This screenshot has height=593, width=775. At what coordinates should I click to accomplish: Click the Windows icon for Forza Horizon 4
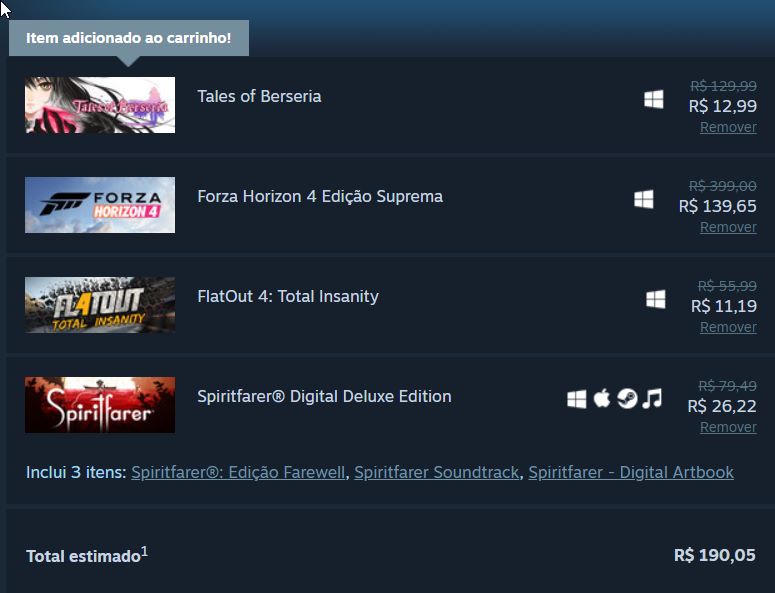coord(644,199)
